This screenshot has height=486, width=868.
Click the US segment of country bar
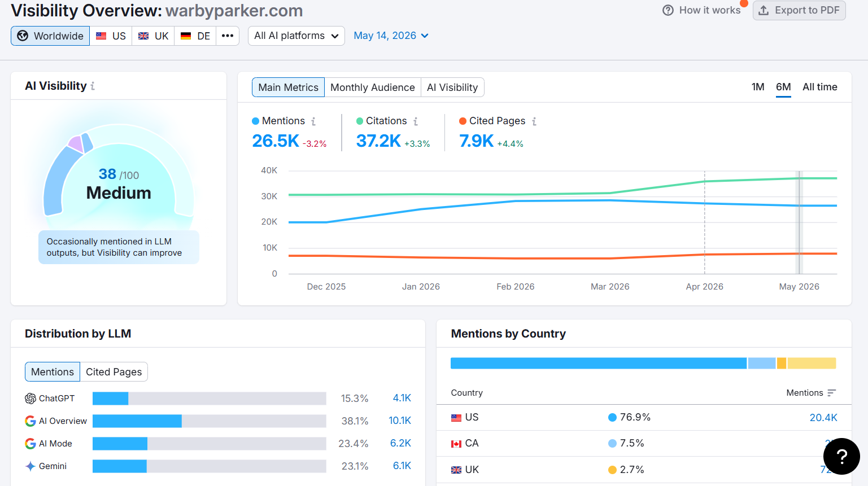pos(599,363)
